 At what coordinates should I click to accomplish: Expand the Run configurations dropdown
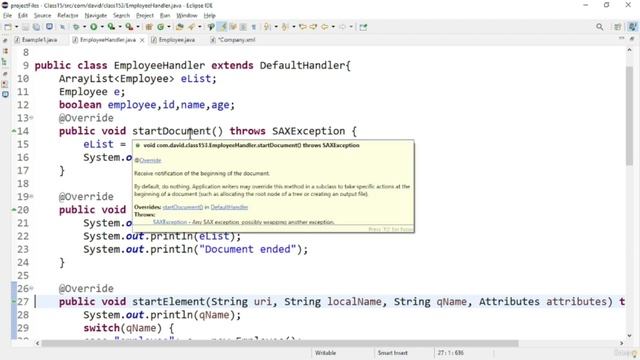(x=102, y=27)
